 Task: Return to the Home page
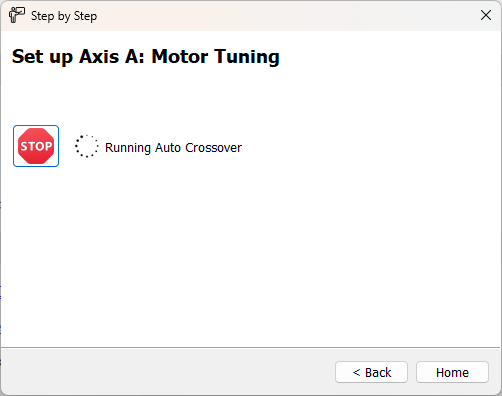pyautogui.click(x=452, y=372)
